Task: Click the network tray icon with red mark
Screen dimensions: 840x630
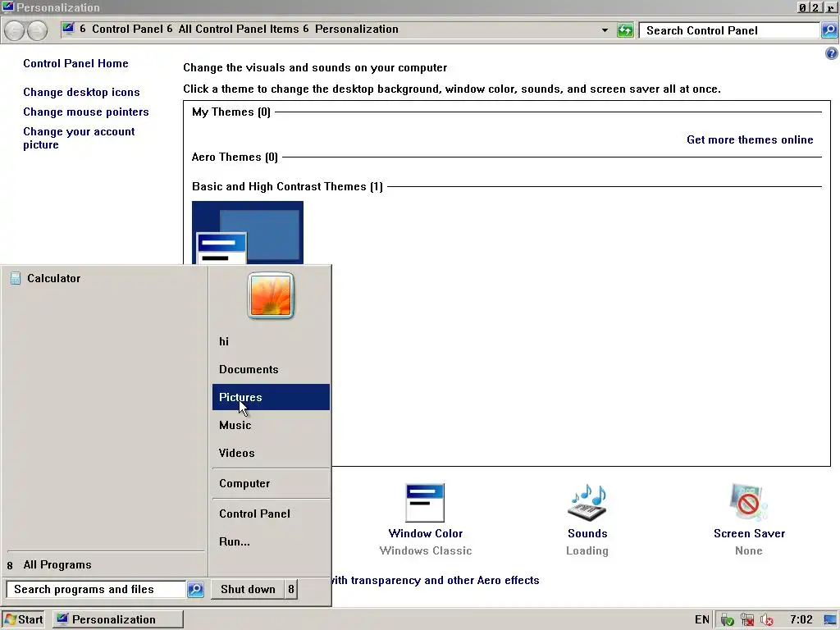Action: [x=746, y=620]
